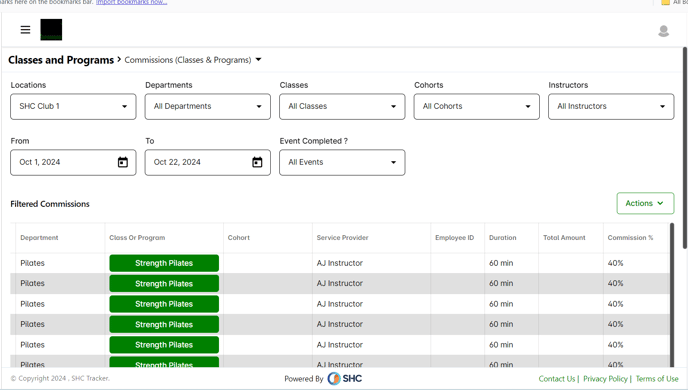
Task: Click the commissions table vertical scrollbar
Action: coord(672,295)
